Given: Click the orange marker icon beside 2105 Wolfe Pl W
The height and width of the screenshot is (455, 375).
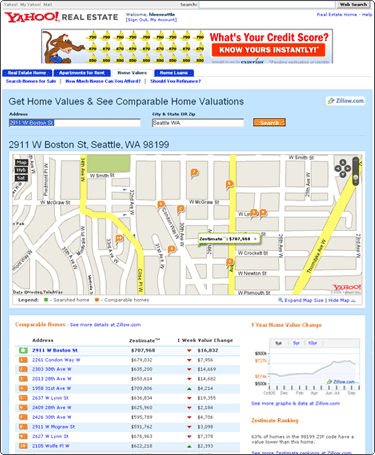Looking at the screenshot, I should [x=23, y=446].
